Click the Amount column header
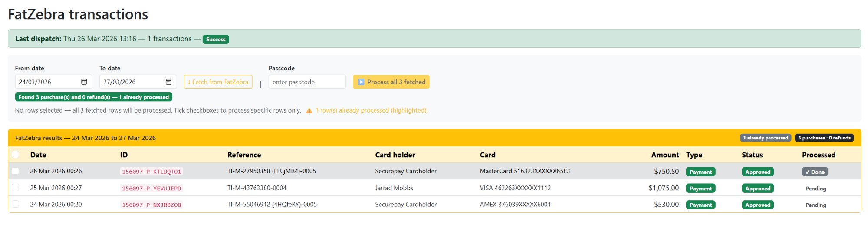The image size is (868, 225). pos(664,155)
